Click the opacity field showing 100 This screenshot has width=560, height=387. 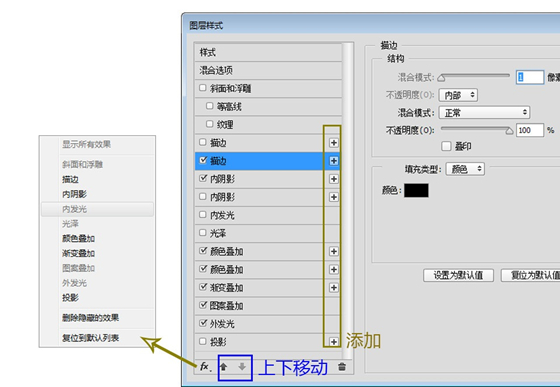pos(530,130)
